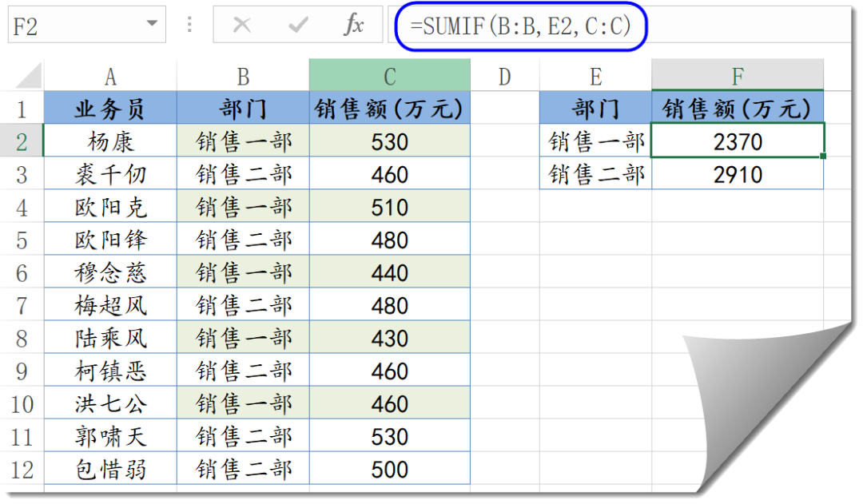Viewport: 863px width, 504px height.
Task: Click cell with name 裘千仞
Action: click(110, 174)
